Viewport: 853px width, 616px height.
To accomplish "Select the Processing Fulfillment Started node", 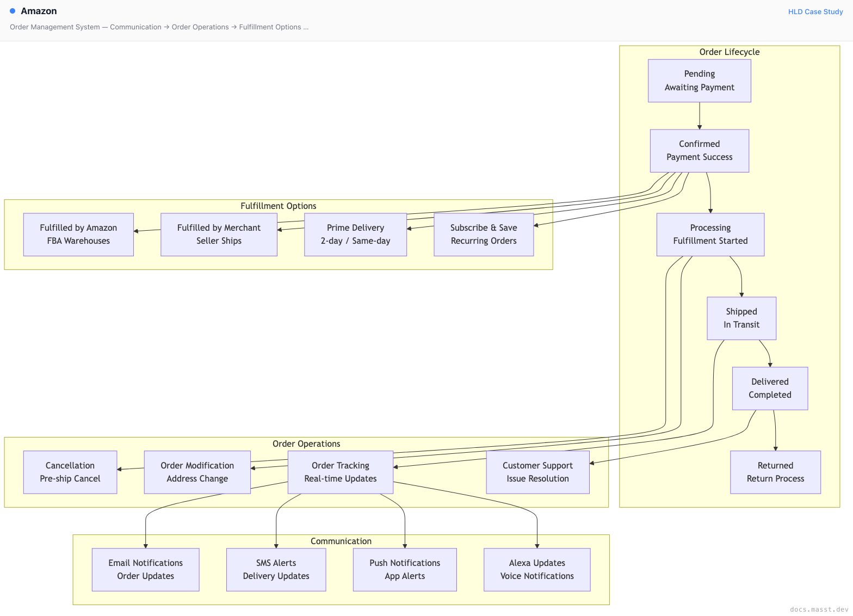I will coord(710,235).
